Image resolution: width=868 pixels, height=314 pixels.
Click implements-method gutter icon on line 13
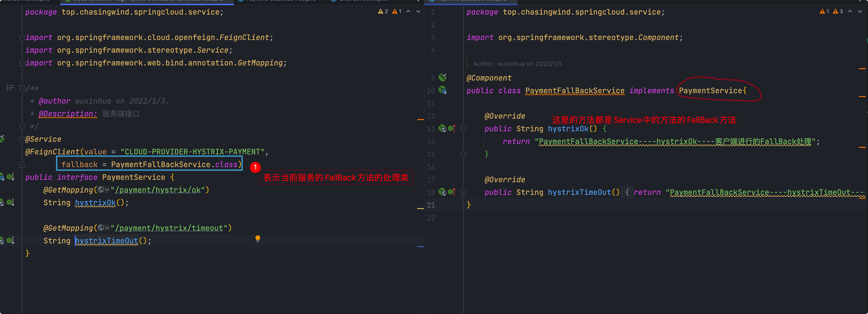(x=451, y=129)
